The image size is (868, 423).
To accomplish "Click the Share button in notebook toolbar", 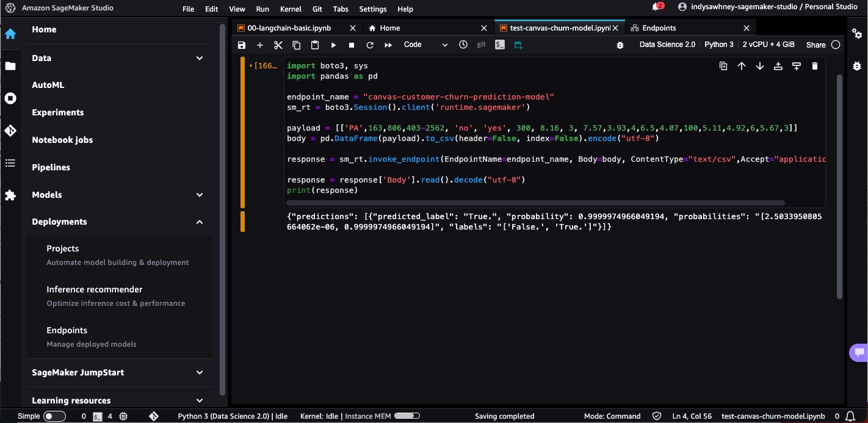I will (816, 45).
